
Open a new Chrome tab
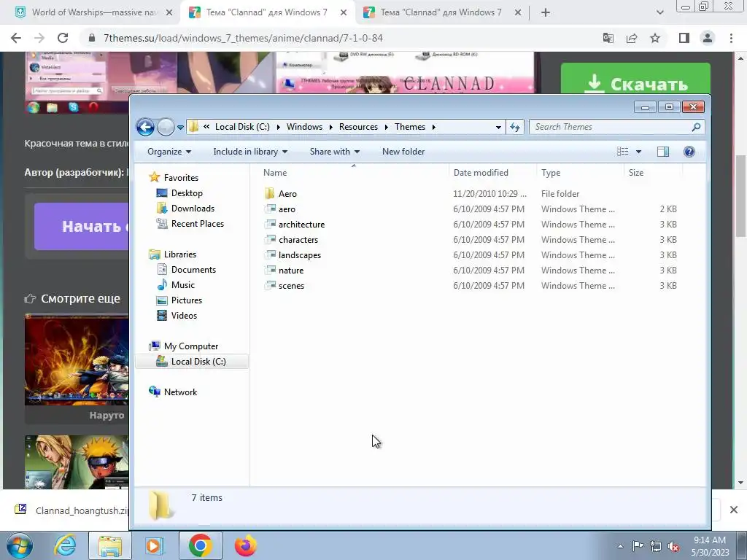[x=546, y=12]
